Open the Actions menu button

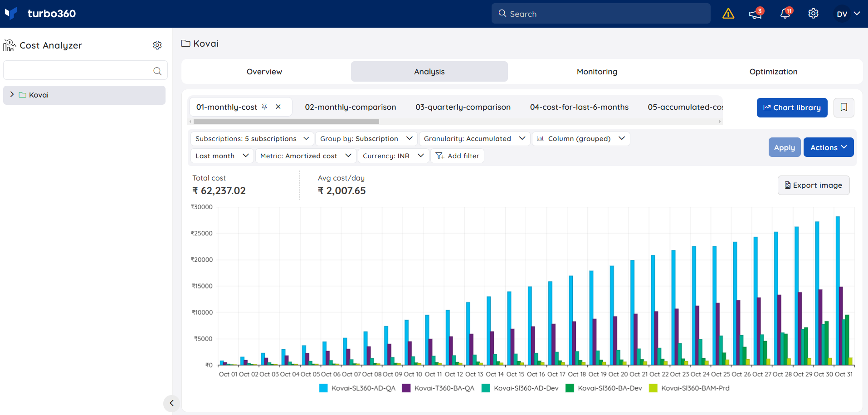[x=829, y=147]
